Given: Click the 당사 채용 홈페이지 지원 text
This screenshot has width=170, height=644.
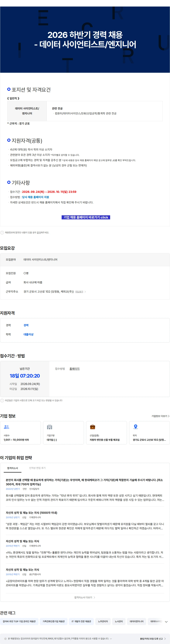Looking at the screenshot, I should (36, 197).
